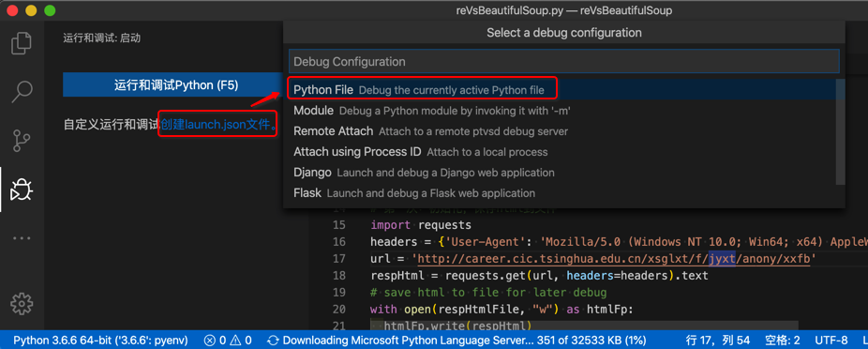Click line number 18 in the gutter
Viewport: 868px width, 349px height.
point(339,275)
